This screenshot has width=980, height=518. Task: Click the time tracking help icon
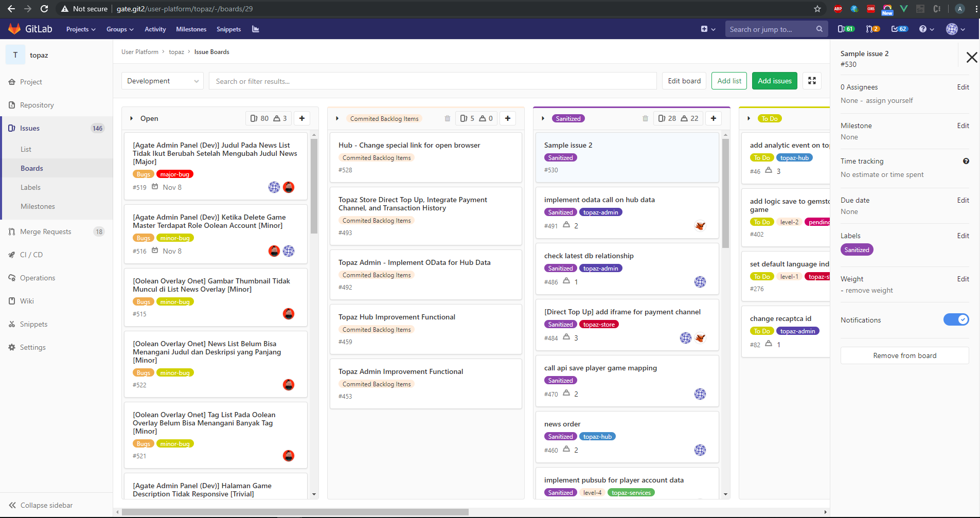(x=966, y=161)
